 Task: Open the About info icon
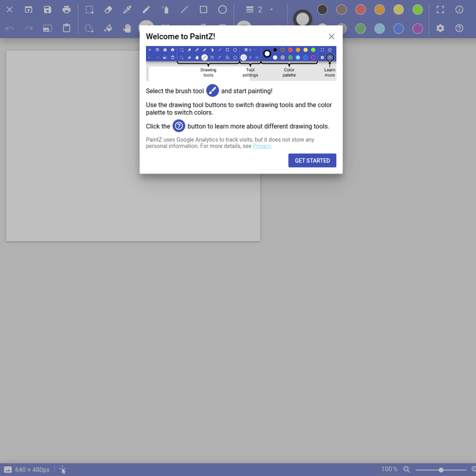click(x=459, y=10)
